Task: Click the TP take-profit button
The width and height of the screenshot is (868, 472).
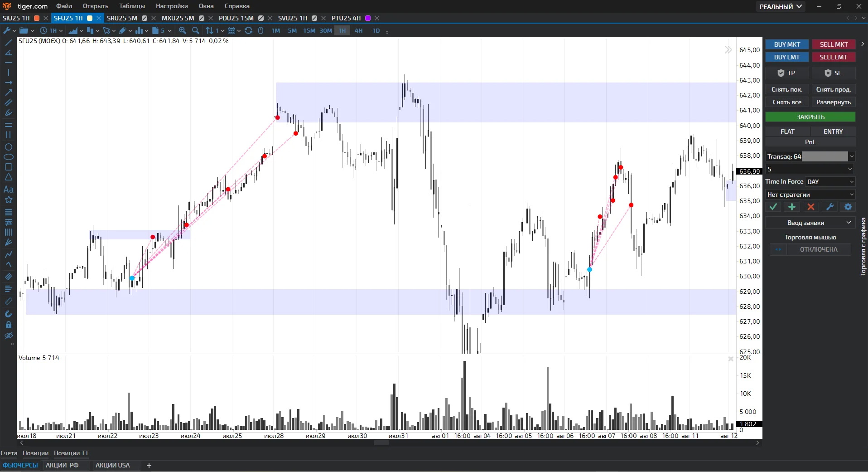Action: (787, 73)
